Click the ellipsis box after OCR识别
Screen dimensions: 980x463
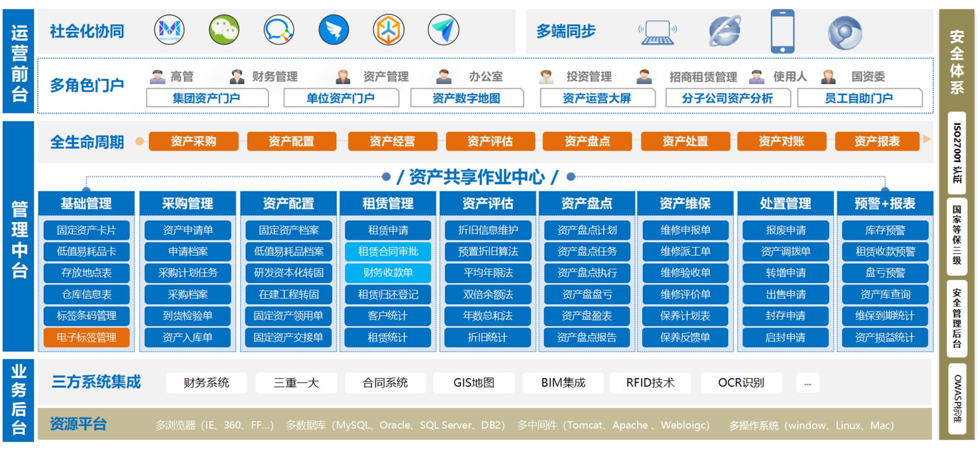pos(807,383)
